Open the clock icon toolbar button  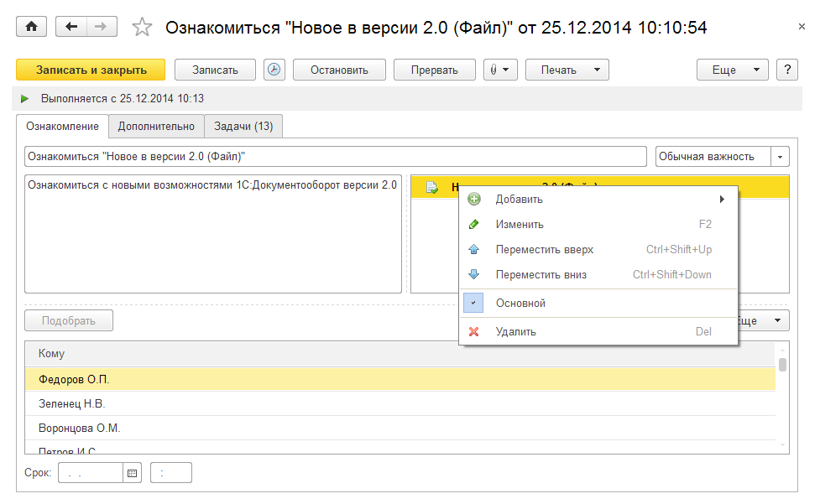274,70
